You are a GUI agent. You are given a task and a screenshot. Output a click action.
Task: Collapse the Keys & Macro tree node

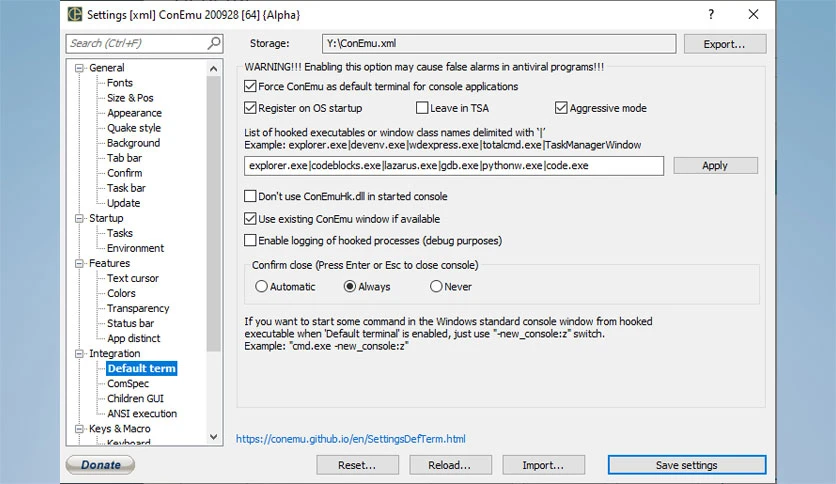point(79,429)
